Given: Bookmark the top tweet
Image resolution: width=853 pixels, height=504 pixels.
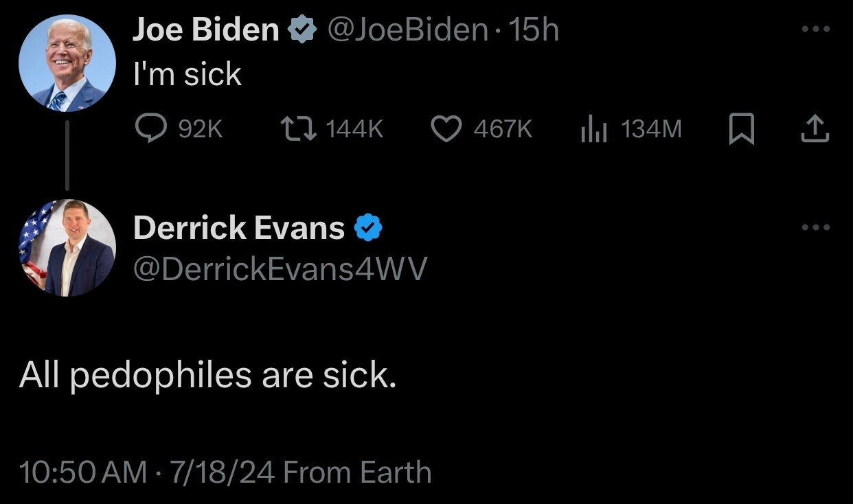Looking at the screenshot, I should pos(741,129).
